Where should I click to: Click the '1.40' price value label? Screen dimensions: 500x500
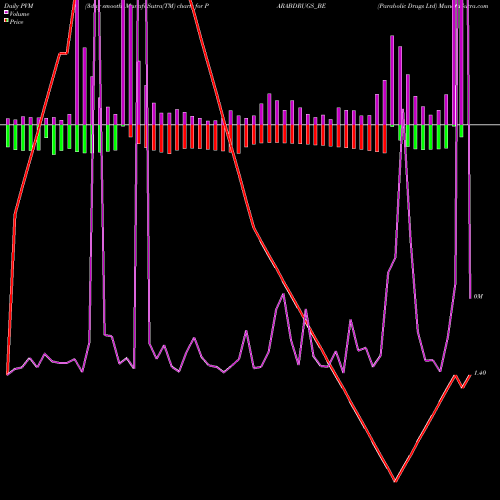[480, 373]
